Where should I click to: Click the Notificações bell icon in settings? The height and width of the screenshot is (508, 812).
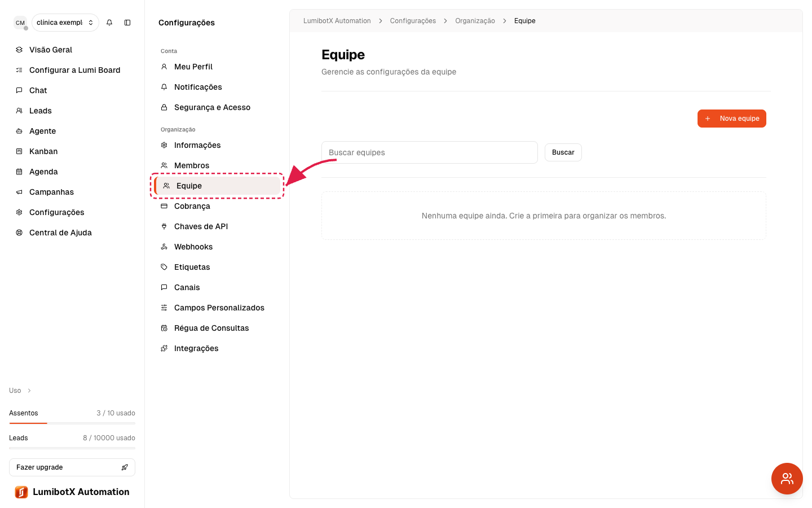(x=164, y=87)
